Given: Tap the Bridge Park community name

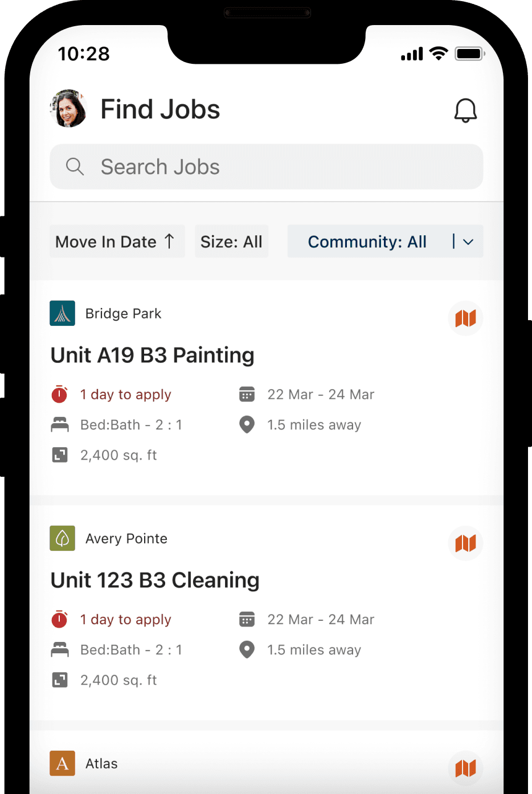Looking at the screenshot, I should point(123,313).
